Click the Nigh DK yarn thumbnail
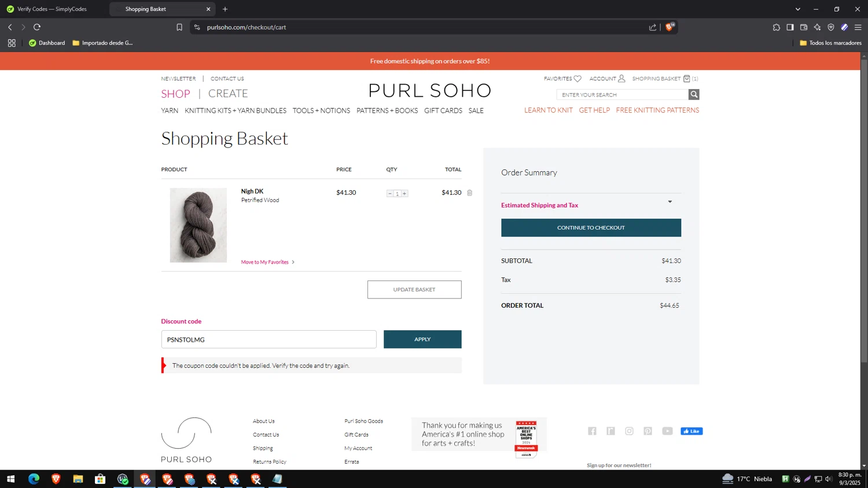Viewport: 868px width, 488px height. pyautogui.click(x=198, y=225)
